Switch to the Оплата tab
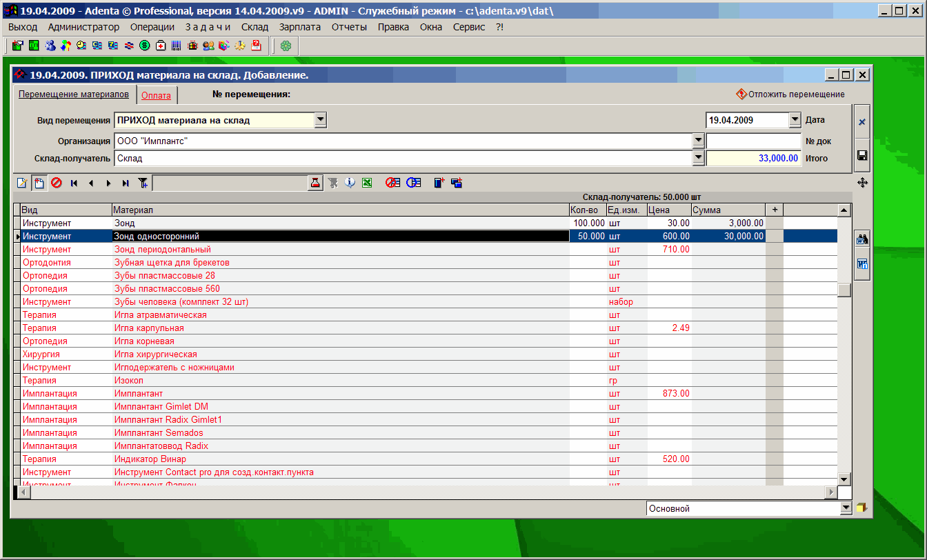 (x=156, y=95)
